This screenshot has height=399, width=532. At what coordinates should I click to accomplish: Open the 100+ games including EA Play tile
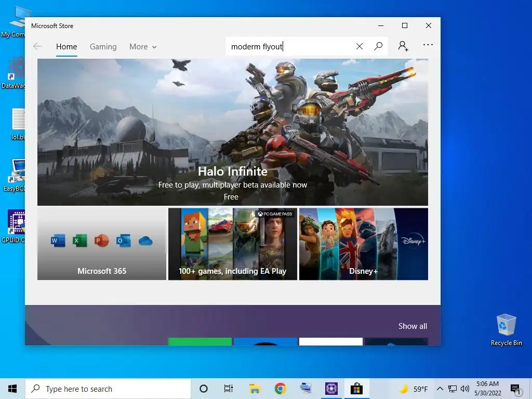coord(233,244)
